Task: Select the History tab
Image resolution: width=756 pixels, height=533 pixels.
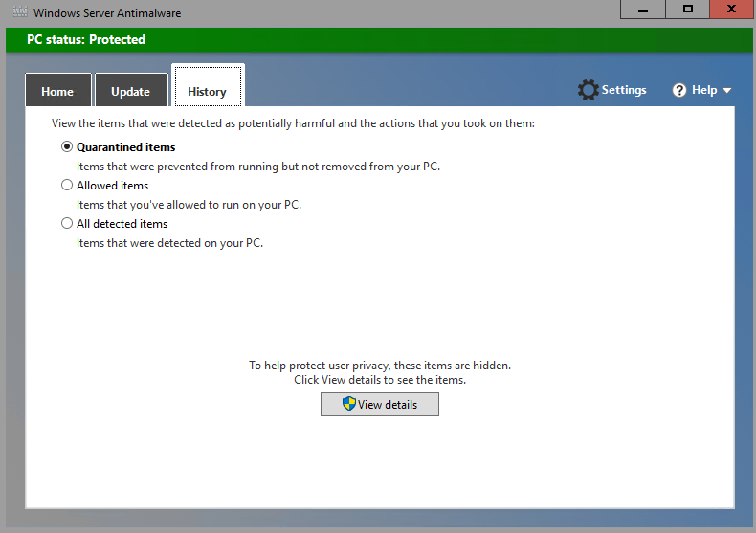Action: (x=208, y=87)
